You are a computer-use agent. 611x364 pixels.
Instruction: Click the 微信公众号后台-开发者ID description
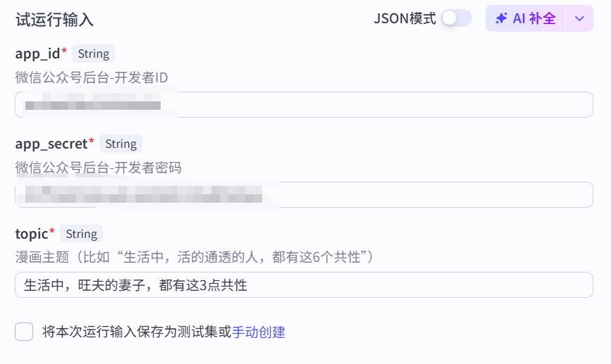coord(92,77)
